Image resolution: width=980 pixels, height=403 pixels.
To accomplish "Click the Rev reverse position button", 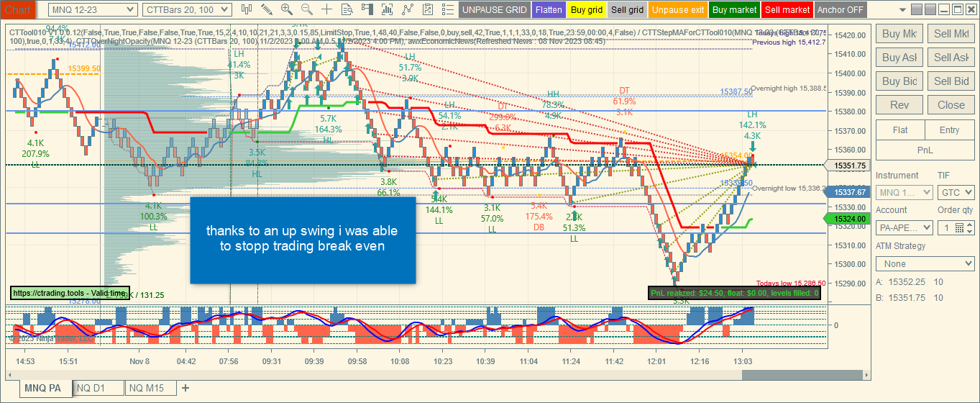I will [x=899, y=105].
